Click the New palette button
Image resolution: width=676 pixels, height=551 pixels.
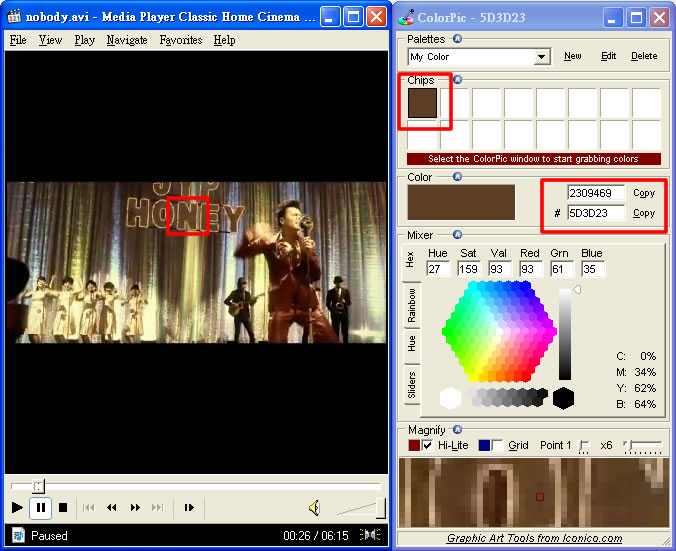[572, 57]
